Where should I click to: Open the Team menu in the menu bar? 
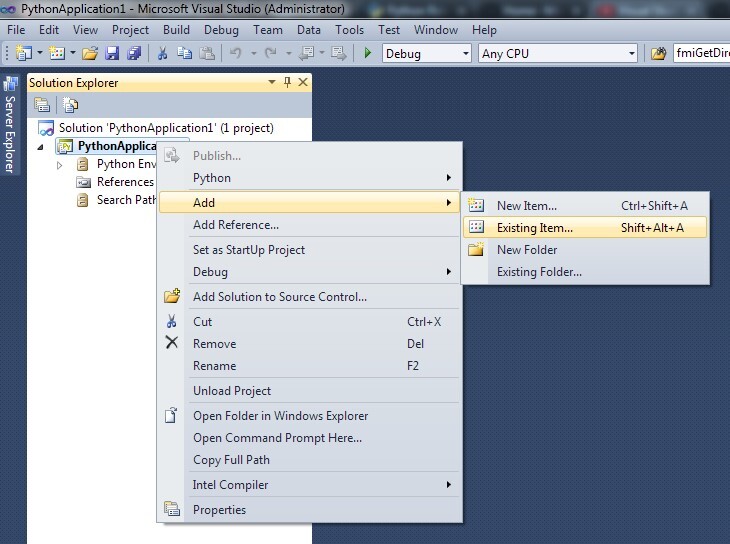click(x=268, y=30)
